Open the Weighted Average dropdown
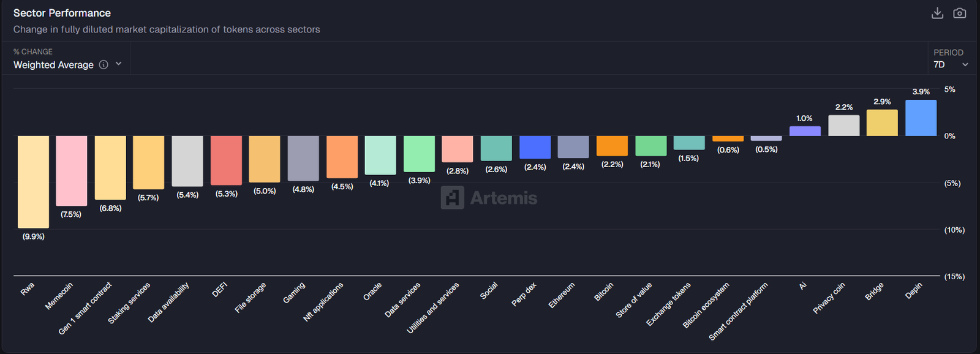The width and height of the screenshot is (980, 354). click(x=54, y=65)
